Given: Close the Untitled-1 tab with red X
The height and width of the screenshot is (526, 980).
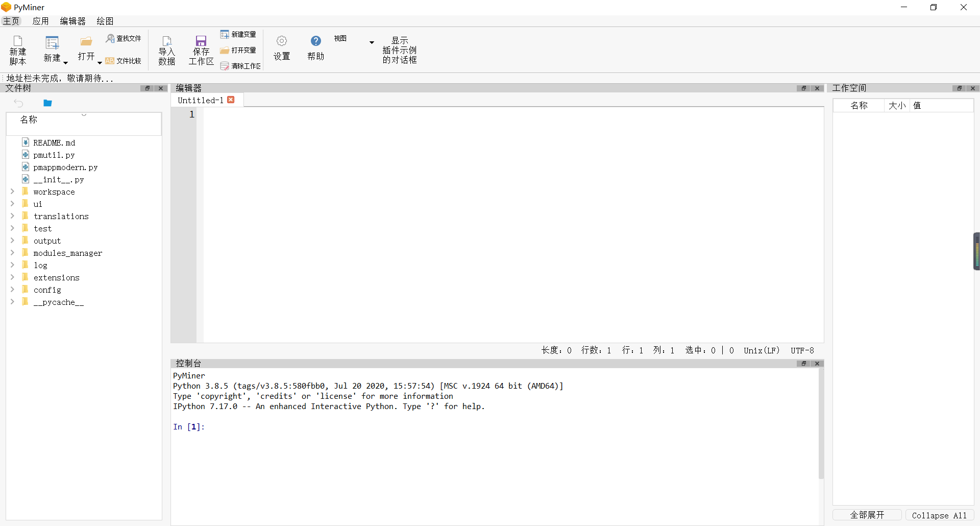Looking at the screenshot, I should click(x=231, y=100).
